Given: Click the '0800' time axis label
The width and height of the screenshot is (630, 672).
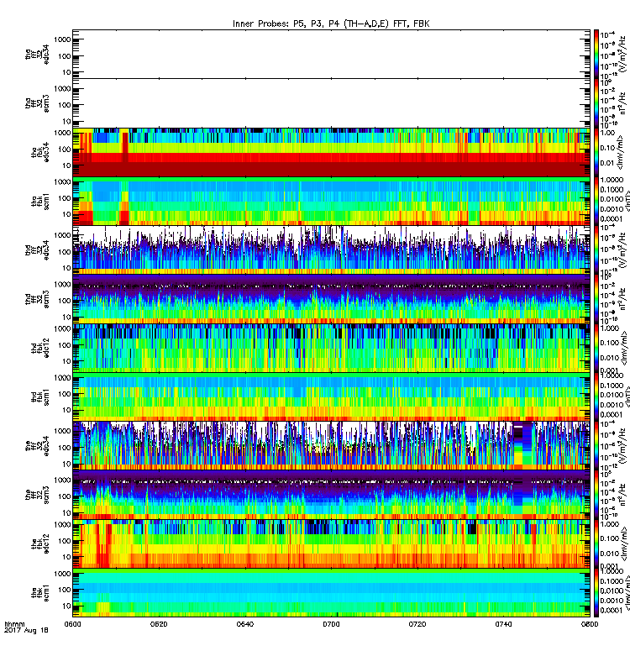Looking at the screenshot, I should pos(590,624).
